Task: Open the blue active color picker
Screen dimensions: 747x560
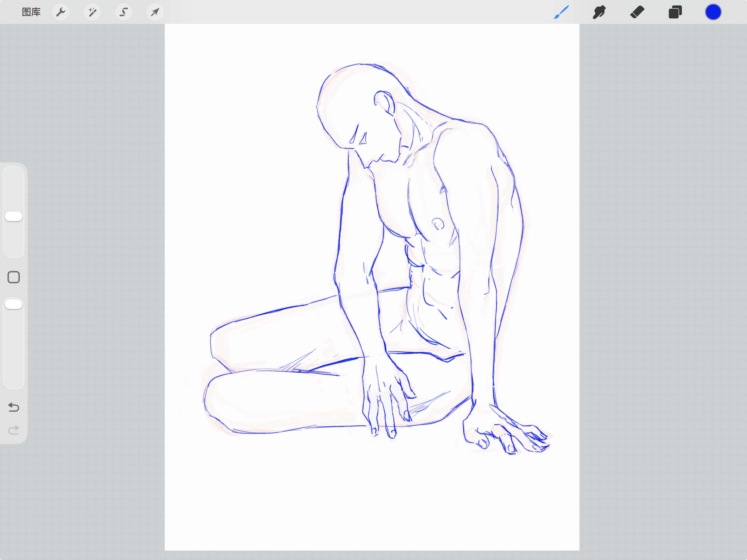Action: [713, 12]
